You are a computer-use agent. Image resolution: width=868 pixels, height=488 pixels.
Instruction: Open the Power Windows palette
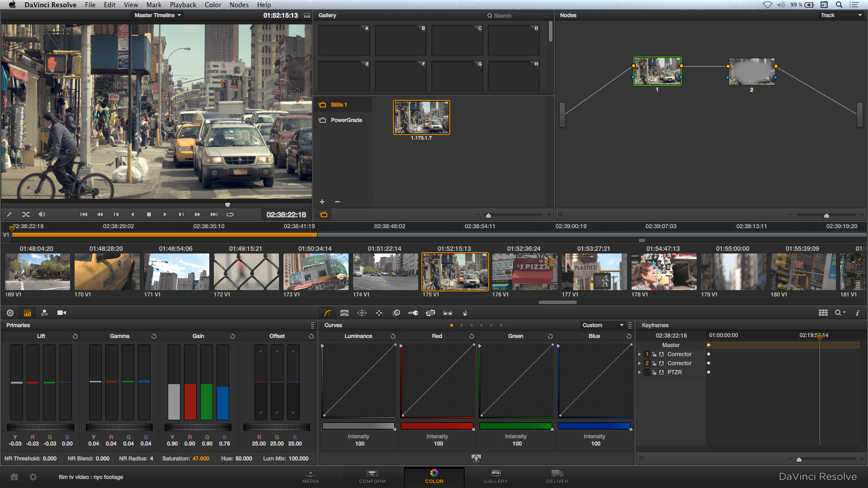tap(362, 313)
